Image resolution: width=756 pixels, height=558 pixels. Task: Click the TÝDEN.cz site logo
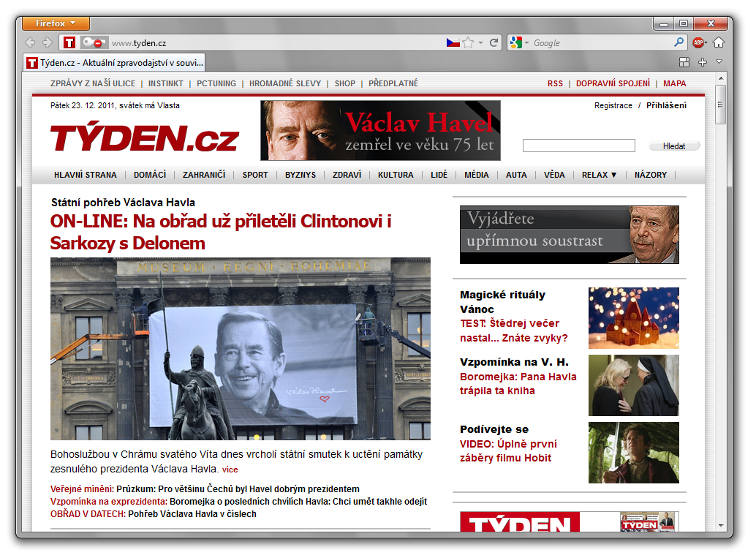click(144, 138)
